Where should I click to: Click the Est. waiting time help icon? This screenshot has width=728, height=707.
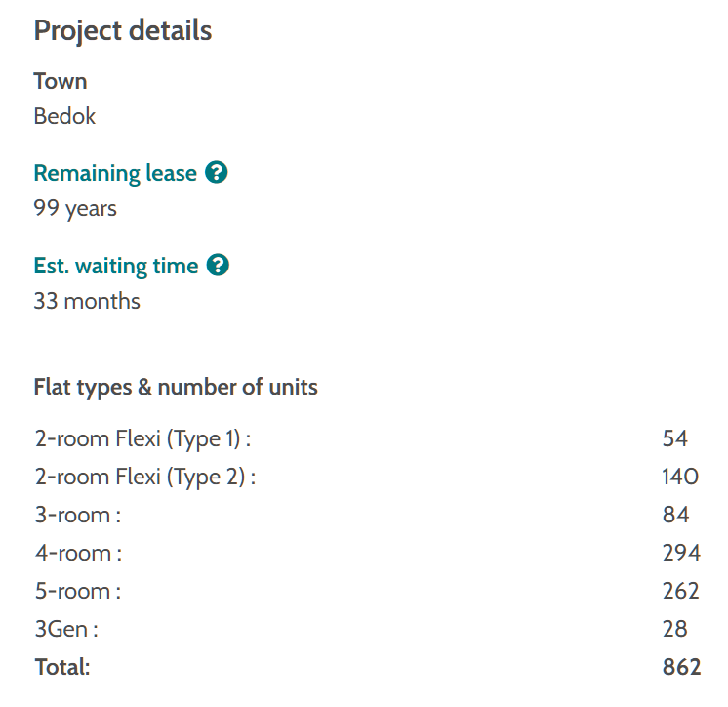click(x=219, y=265)
